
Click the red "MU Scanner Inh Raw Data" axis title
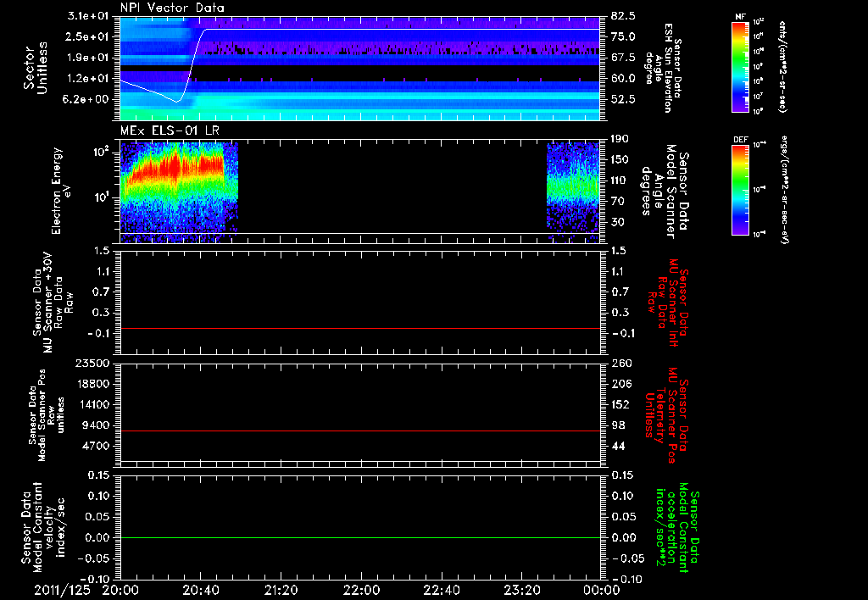[667, 303]
